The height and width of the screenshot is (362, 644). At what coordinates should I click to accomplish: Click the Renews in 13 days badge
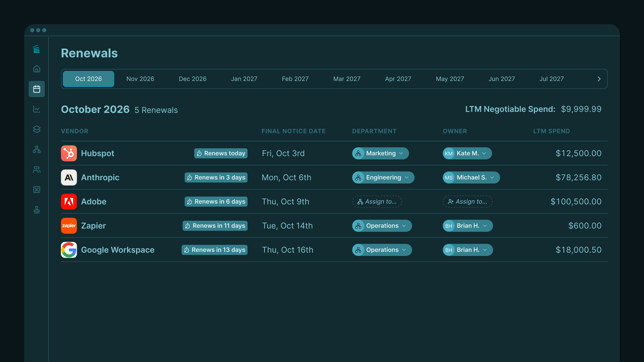215,250
